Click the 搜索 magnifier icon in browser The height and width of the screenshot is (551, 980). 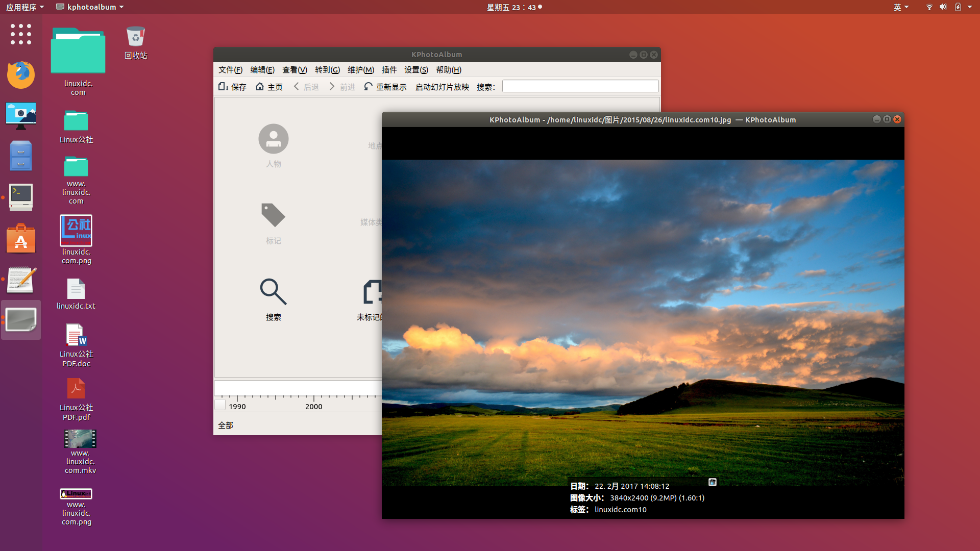273,292
